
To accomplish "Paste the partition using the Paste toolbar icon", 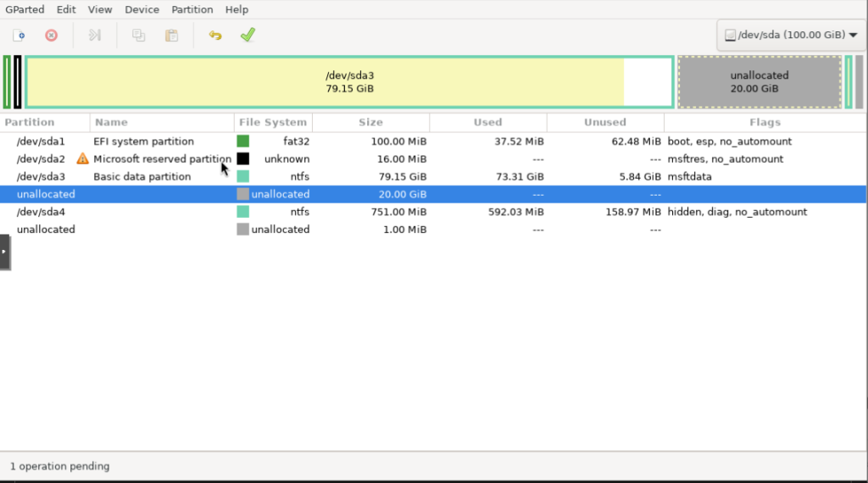I will coord(171,36).
